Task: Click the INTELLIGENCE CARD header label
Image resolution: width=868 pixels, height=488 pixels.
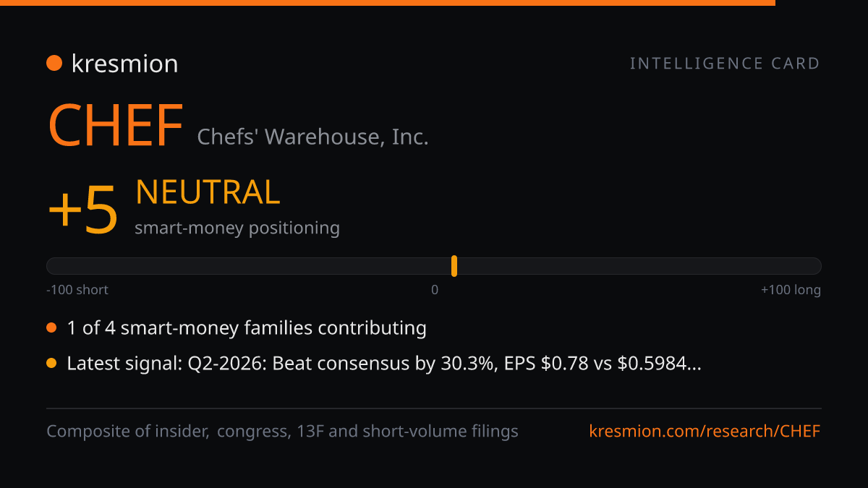Action: click(x=725, y=64)
